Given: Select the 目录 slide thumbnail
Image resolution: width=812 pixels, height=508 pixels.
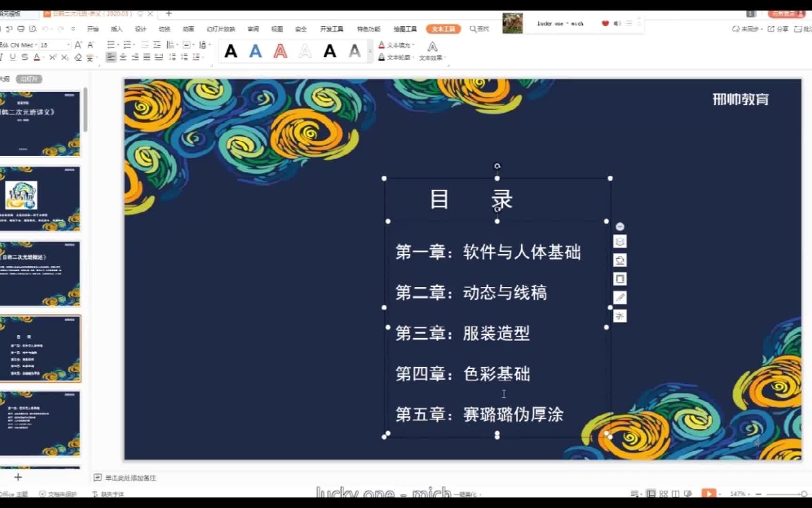Looking at the screenshot, I should click(x=40, y=349).
